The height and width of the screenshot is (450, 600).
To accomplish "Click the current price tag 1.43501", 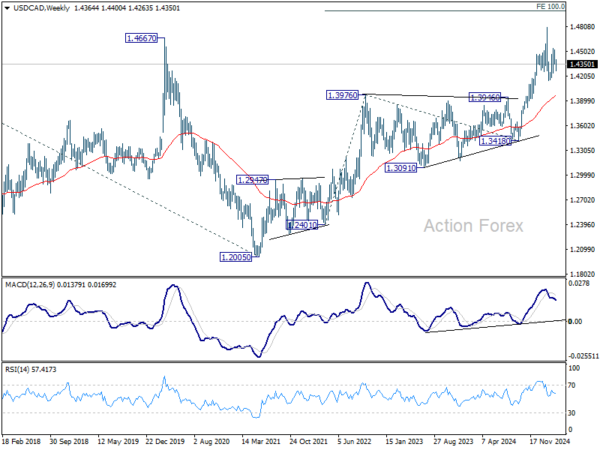I will (x=582, y=64).
